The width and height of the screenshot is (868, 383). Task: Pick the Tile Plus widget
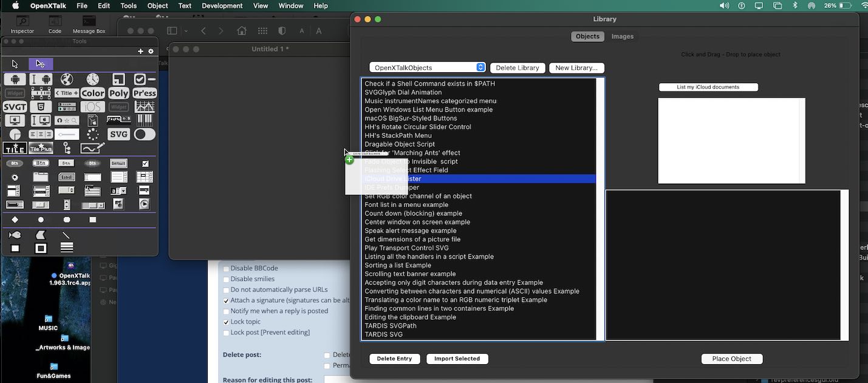click(x=41, y=148)
